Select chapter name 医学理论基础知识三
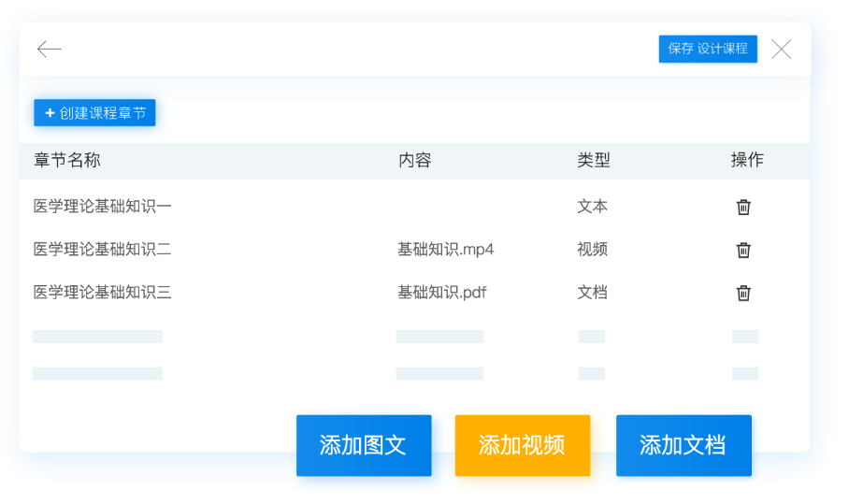849x504 pixels. click(103, 293)
